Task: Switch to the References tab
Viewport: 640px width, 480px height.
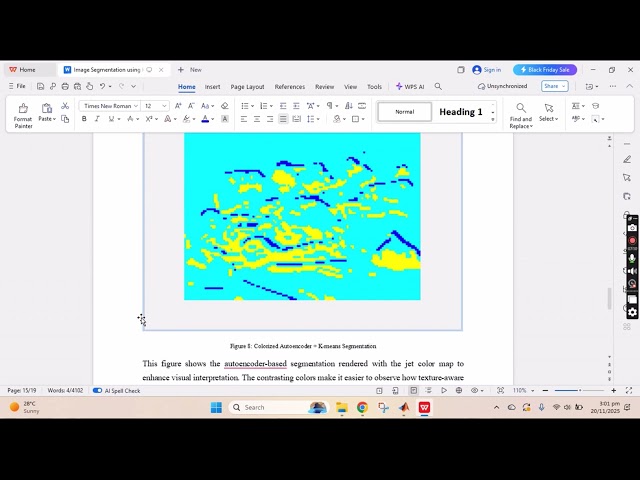Action: point(289,87)
